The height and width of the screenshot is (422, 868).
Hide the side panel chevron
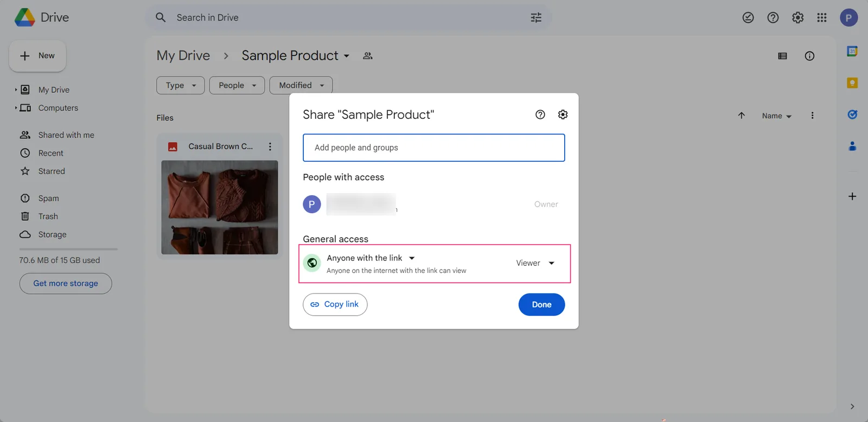852,406
